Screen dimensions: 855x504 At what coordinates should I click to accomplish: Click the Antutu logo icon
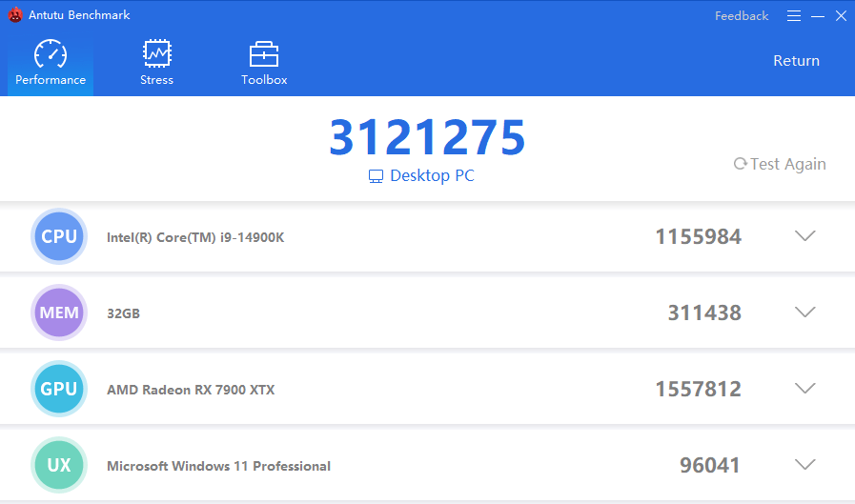coord(15,14)
